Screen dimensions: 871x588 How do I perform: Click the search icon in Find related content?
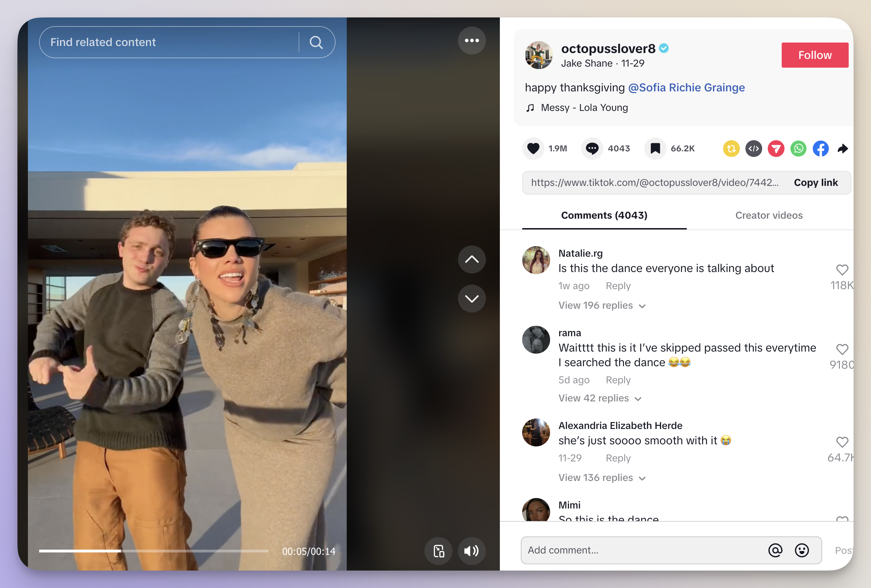click(x=315, y=42)
